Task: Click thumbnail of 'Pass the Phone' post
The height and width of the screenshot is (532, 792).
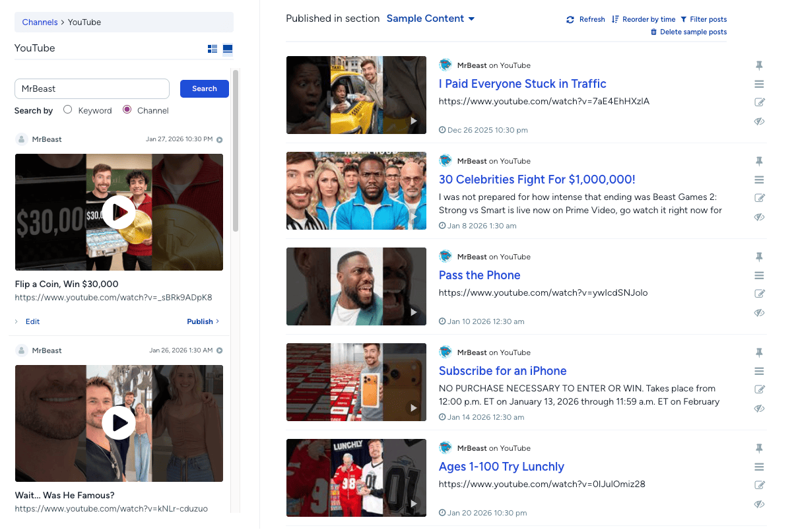Action: click(356, 286)
